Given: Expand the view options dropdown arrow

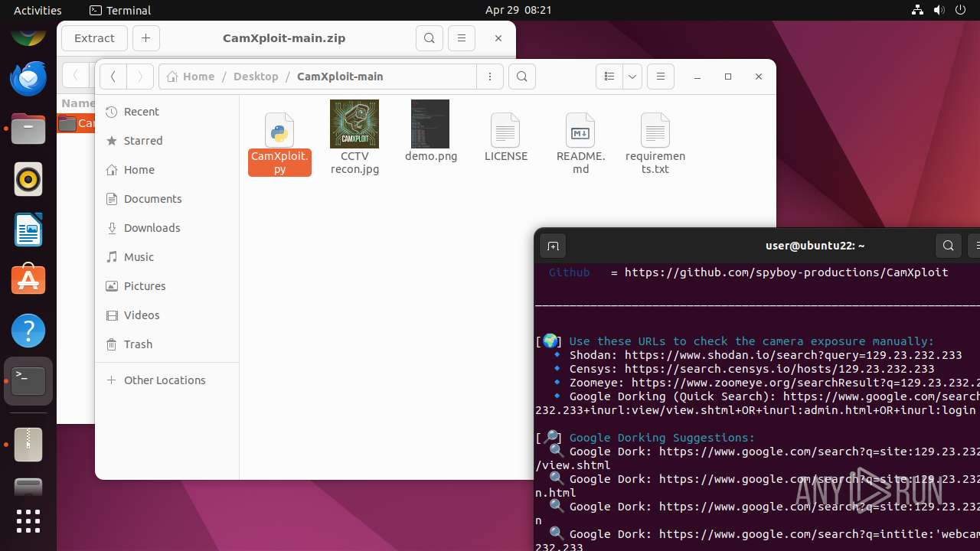Looking at the screenshot, I should click(632, 77).
